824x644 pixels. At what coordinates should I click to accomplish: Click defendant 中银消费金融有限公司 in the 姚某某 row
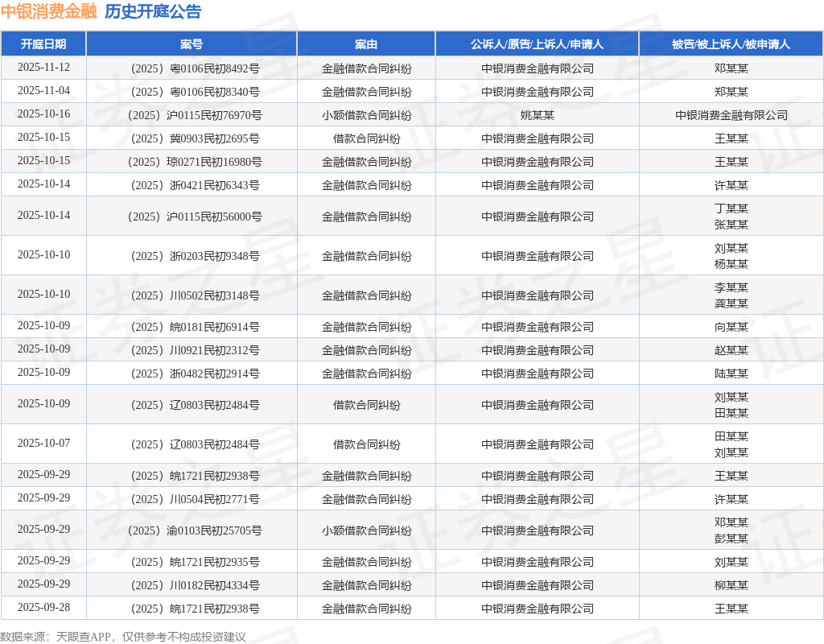(731, 115)
